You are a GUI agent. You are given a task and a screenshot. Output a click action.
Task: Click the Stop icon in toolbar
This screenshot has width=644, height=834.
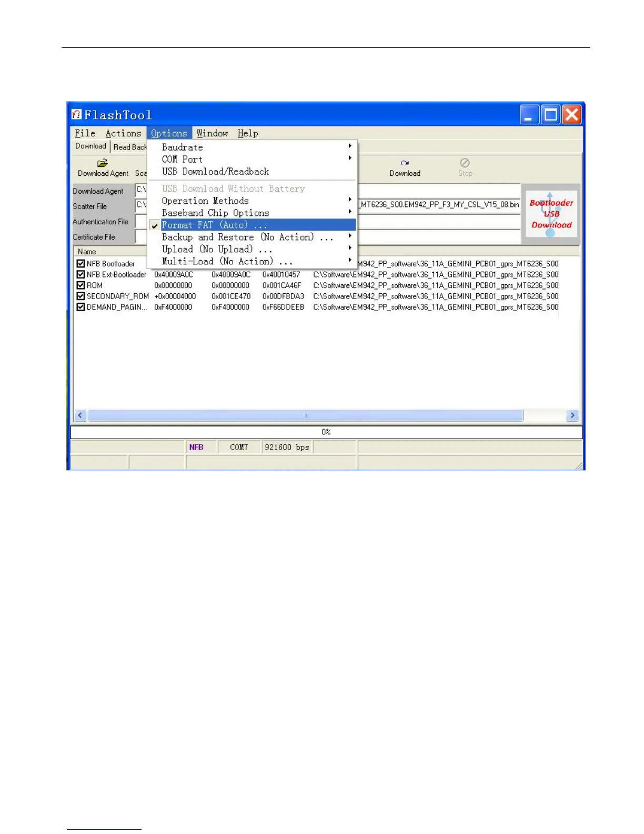click(x=465, y=163)
